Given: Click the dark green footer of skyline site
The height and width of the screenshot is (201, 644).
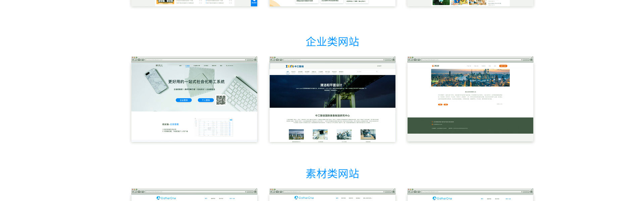Looking at the screenshot, I should [470, 126].
